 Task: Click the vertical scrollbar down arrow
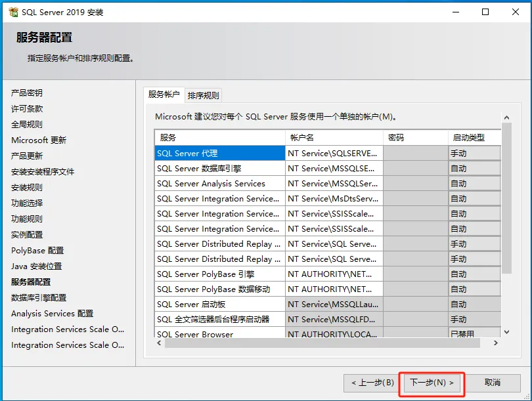tap(506, 332)
